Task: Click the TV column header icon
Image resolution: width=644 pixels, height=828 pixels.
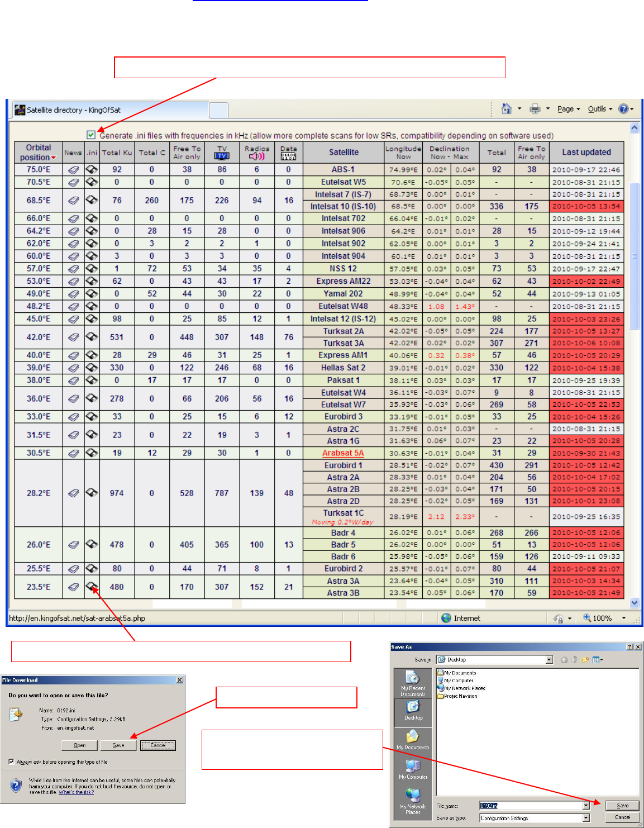Action: 222,156
